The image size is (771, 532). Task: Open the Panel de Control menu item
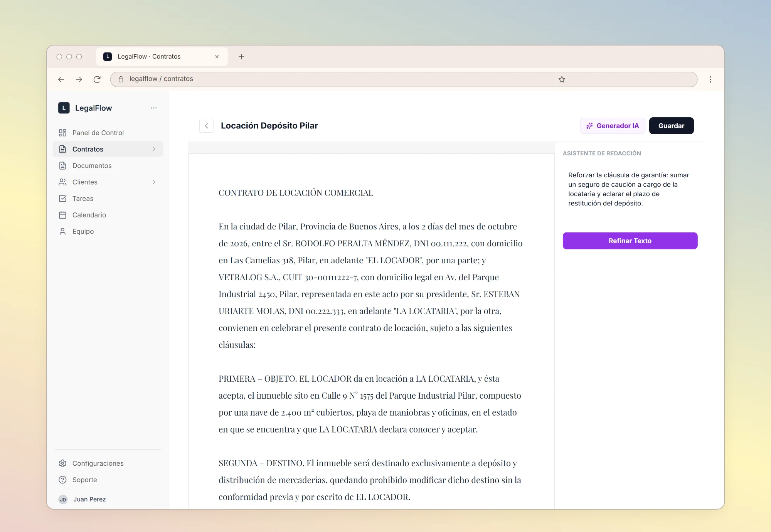pos(108,133)
